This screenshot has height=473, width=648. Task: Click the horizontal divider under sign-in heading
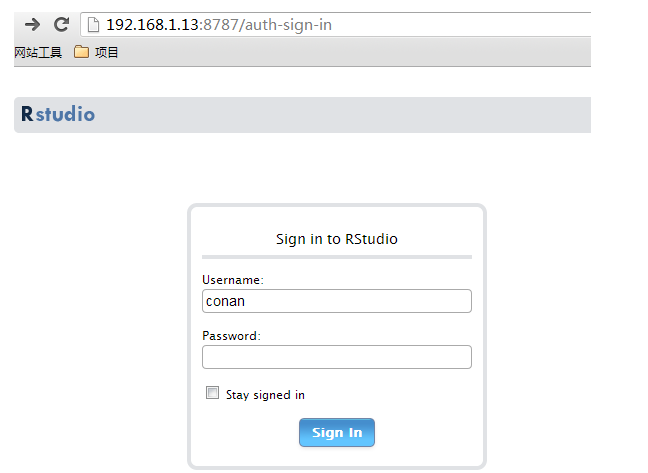tap(337, 257)
